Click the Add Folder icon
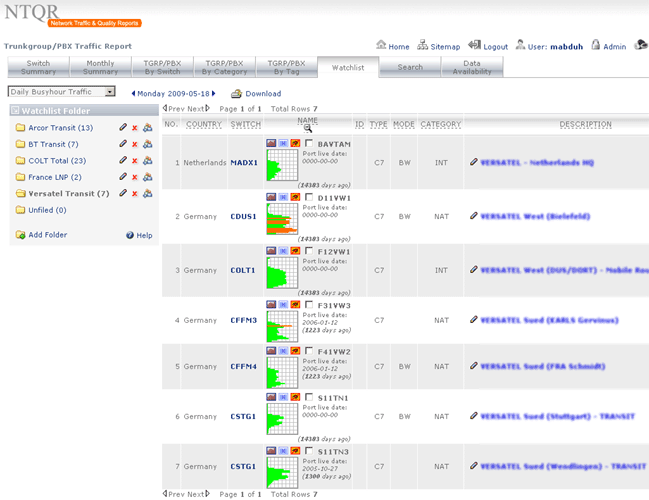The width and height of the screenshot is (649, 500). (20, 235)
